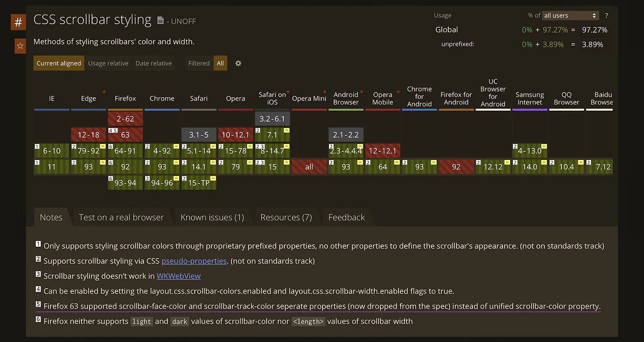Click the yellow prefix flag on Safari 14.1
Image resolution: width=644 pixels, height=342 pixels.
213,162
